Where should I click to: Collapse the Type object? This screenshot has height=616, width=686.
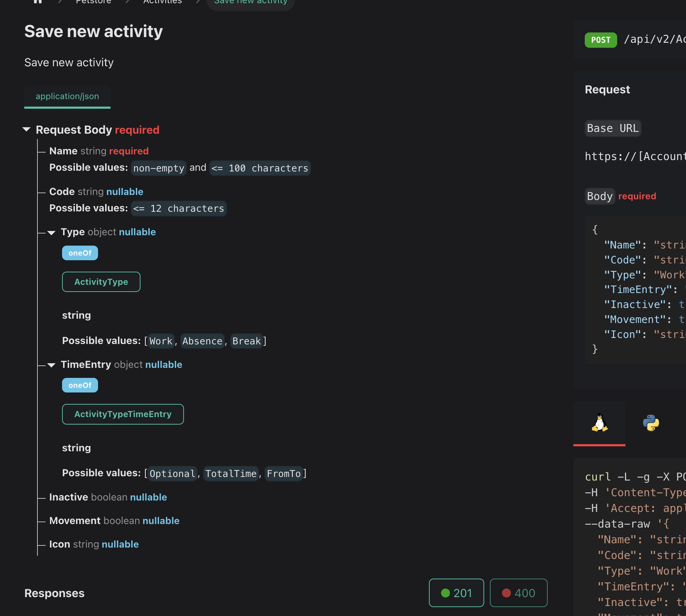[x=51, y=232]
